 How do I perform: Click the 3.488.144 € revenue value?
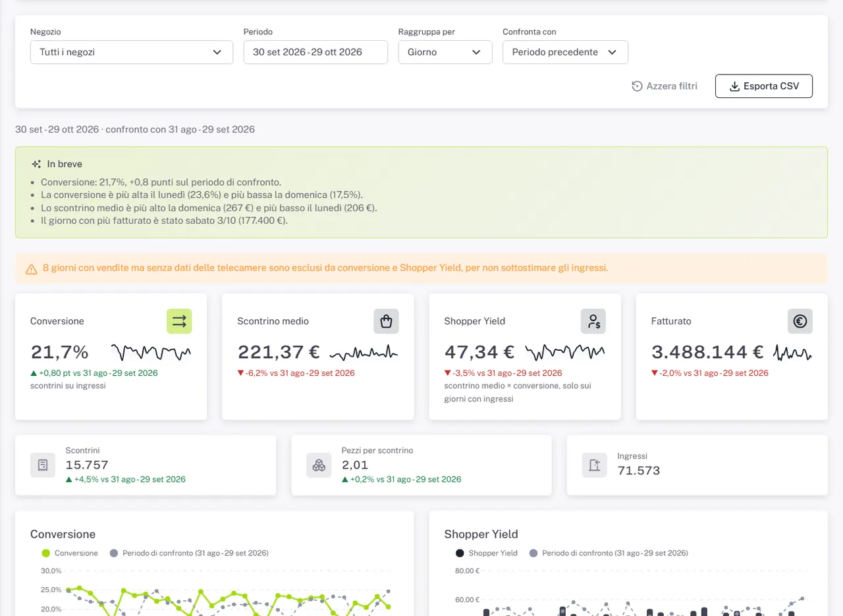(707, 352)
